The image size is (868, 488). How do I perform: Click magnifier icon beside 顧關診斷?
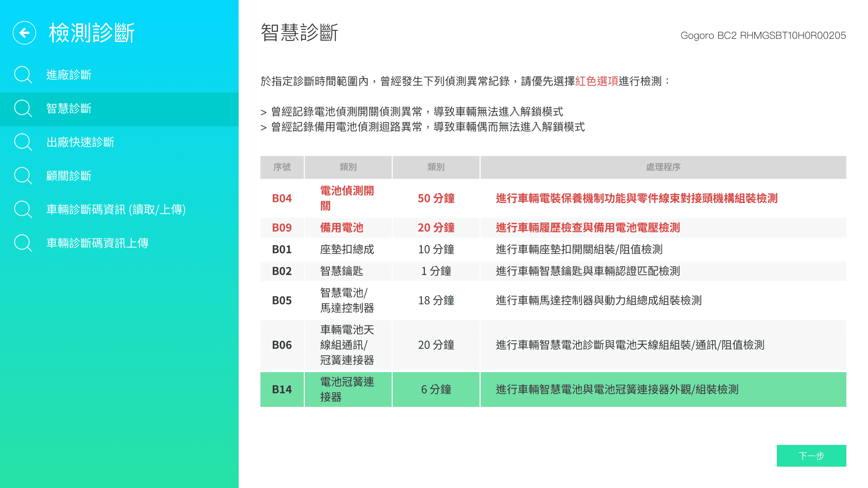coord(23,176)
